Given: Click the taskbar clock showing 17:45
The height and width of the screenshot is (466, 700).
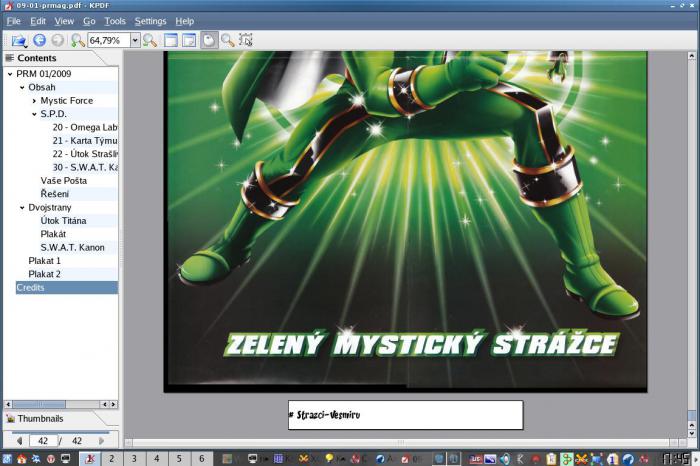Looking at the screenshot, I should [676, 459].
